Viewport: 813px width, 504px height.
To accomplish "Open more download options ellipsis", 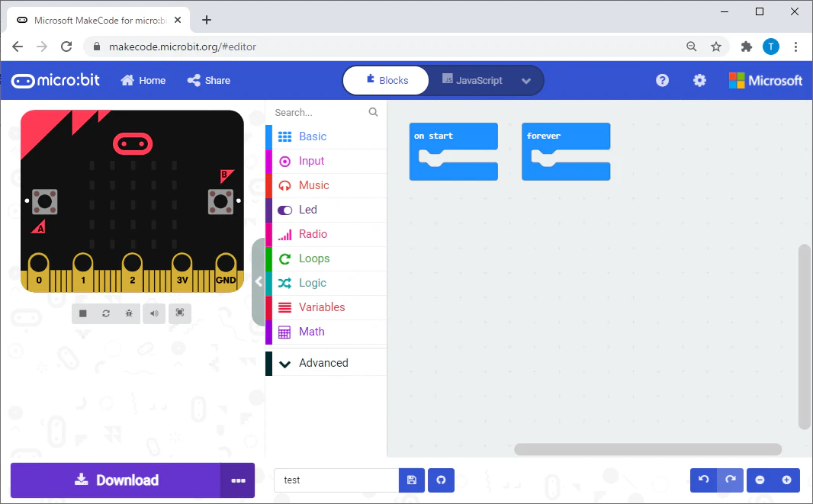I will (238, 480).
